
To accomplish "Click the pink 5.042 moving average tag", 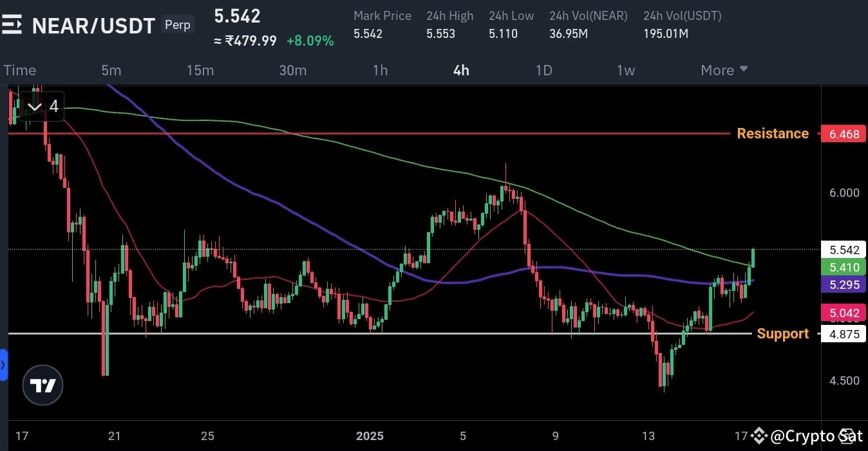I will (844, 313).
